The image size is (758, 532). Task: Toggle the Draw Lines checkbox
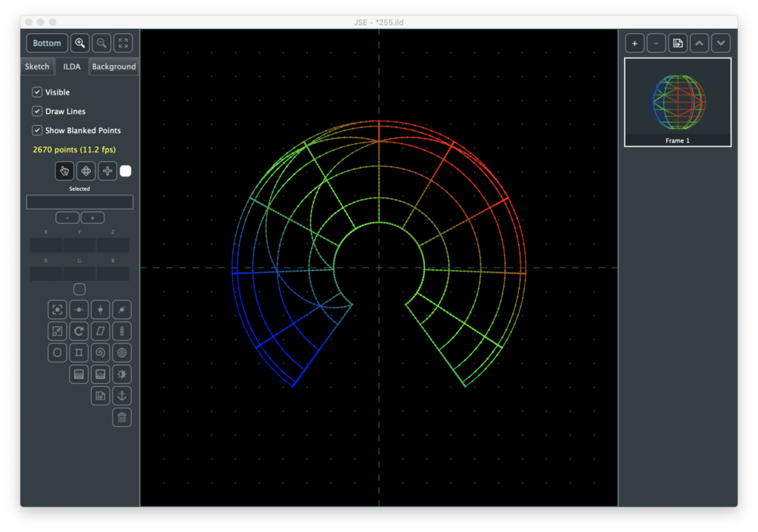tap(37, 112)
